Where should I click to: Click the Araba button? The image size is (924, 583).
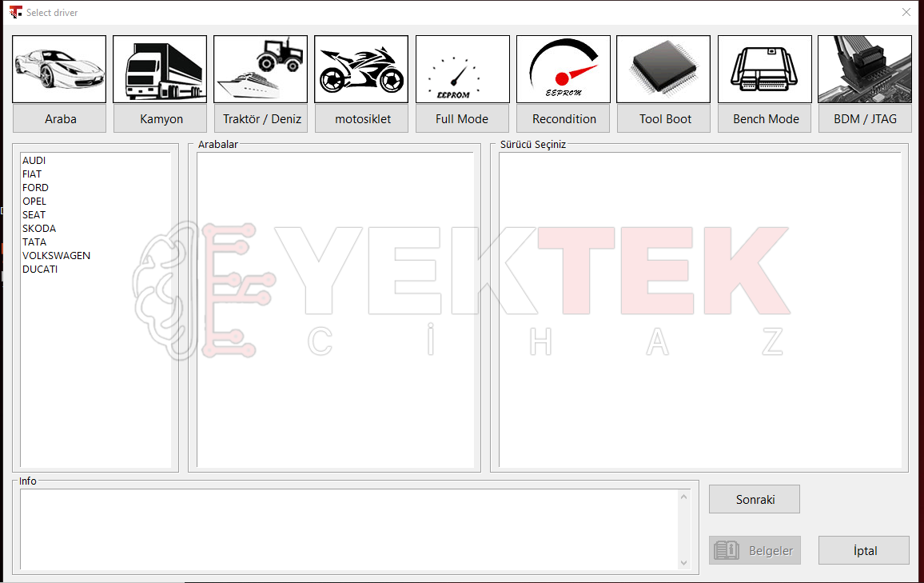tap(59, 118)
